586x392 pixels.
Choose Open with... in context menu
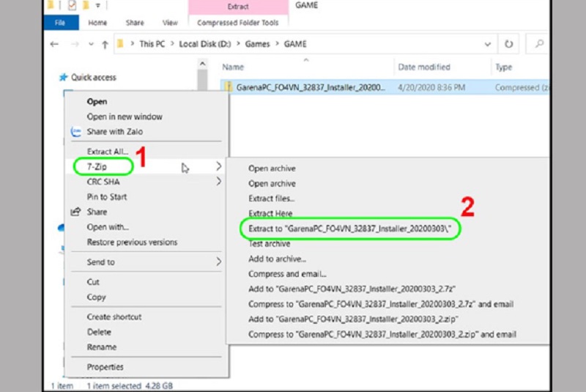point(108,227)
